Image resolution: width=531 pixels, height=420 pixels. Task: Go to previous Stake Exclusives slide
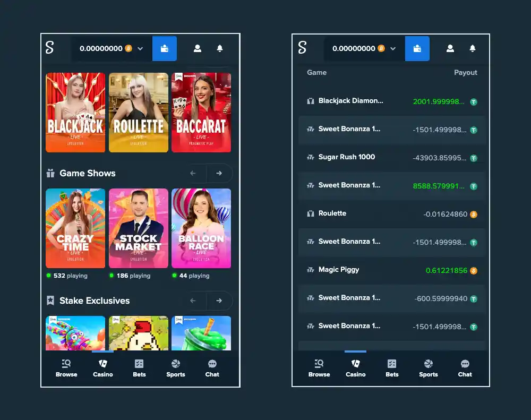pos(193,301)
